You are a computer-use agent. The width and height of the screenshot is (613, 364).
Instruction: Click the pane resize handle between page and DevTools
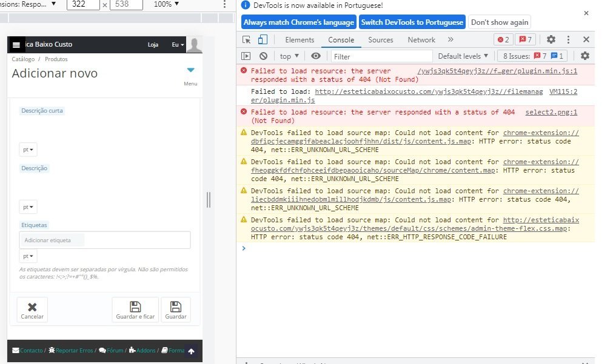[x=209, y=200]
